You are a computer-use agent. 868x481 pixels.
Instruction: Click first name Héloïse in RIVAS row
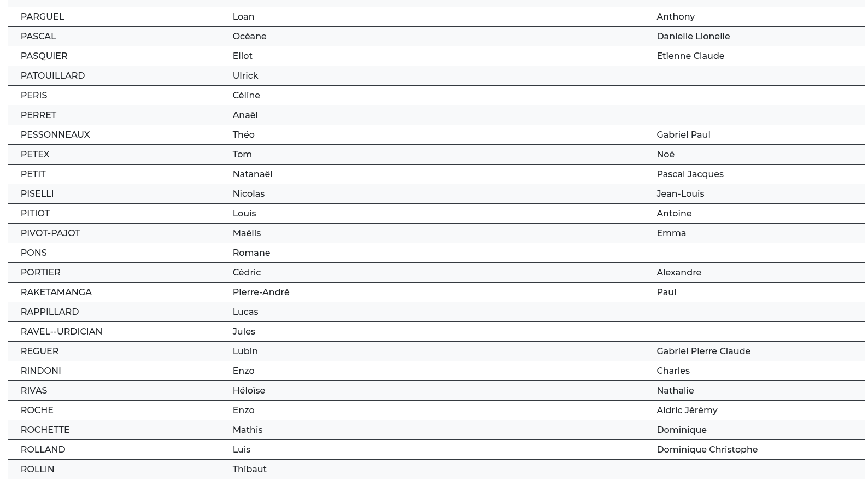[248, 391]
